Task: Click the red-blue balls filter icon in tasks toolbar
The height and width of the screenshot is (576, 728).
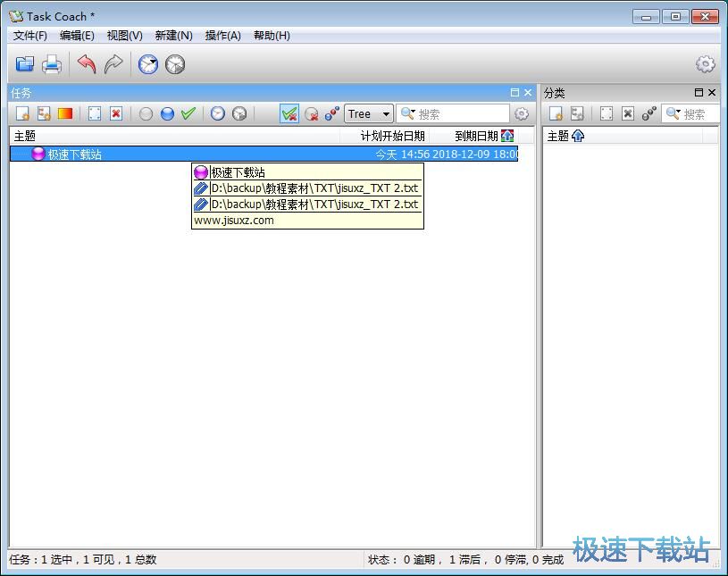Action: pos(332,113)
